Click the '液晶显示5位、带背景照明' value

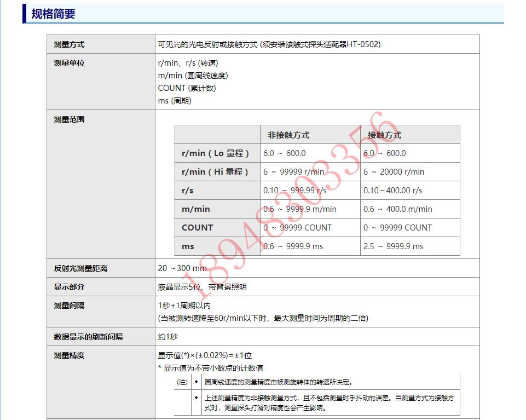pyautogui.click(x=203, y=287)
